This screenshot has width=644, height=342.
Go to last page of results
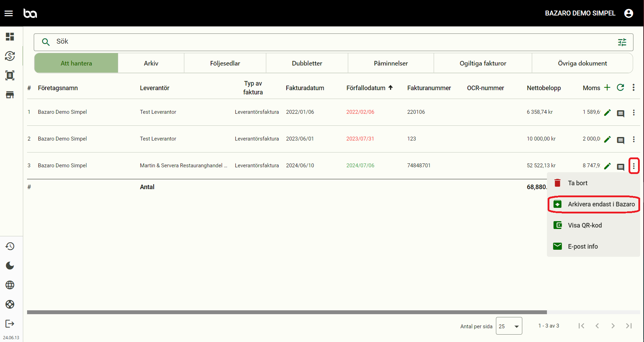[629, 326]
